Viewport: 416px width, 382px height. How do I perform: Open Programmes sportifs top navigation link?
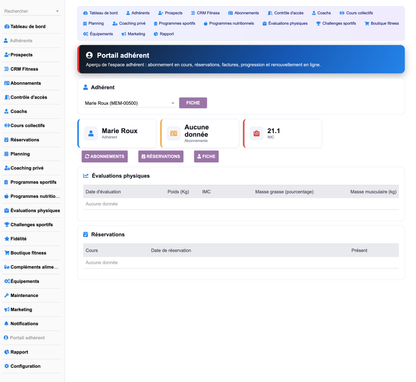[174, 23]
